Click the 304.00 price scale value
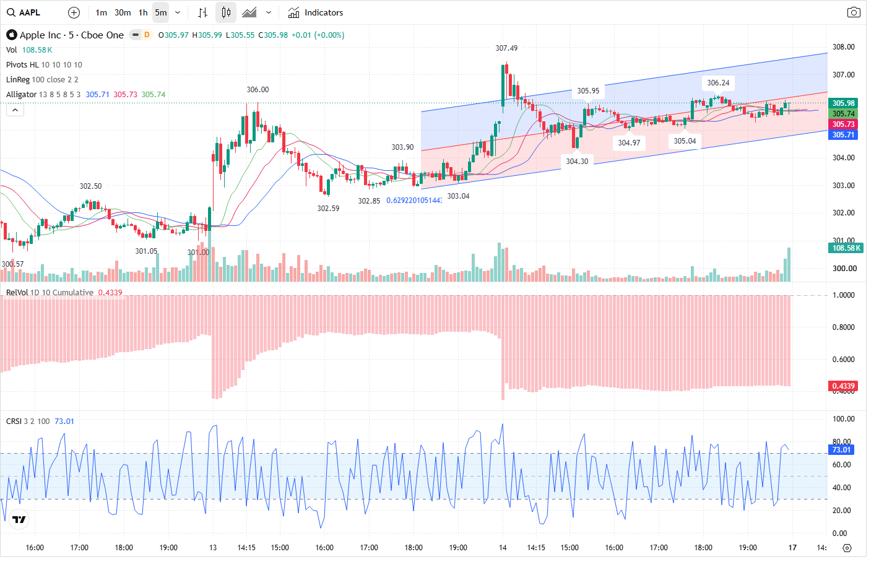The image size is (879, 588). point(843,157)
